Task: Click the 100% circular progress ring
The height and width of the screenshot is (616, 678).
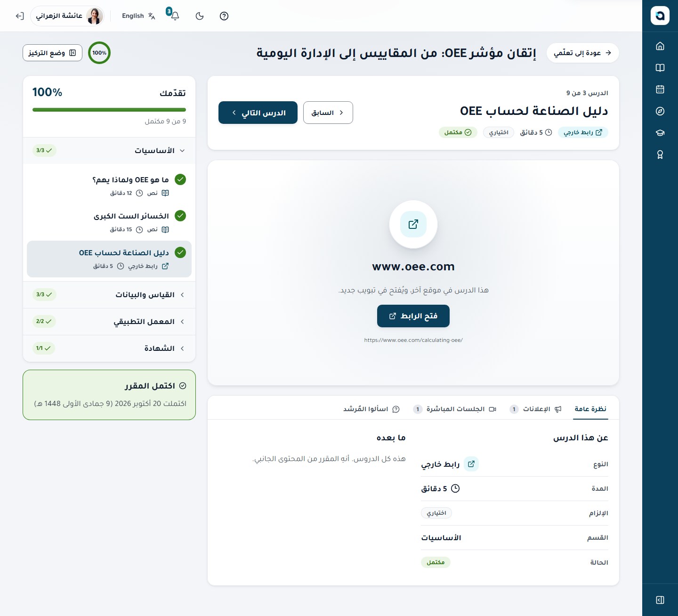Action: pos(99,53)
